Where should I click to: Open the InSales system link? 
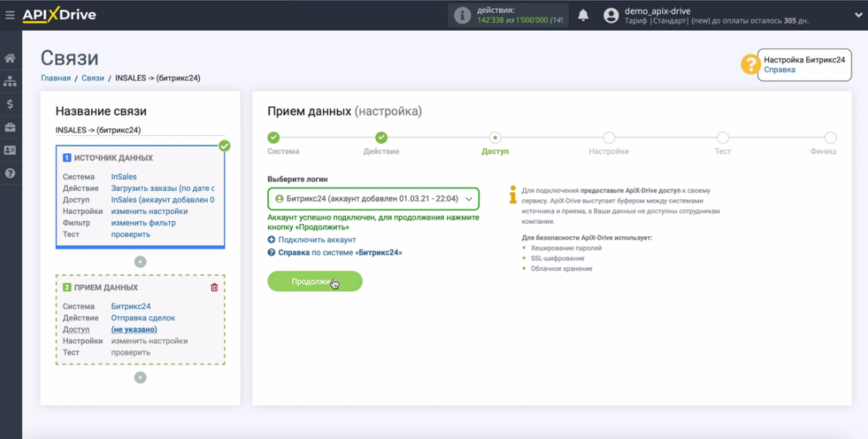tap(124, 177)
